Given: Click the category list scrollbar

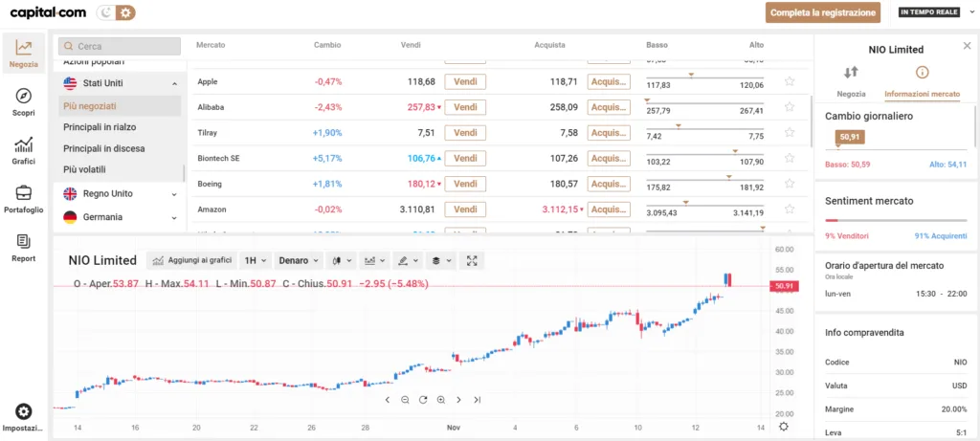Looking at the screenshot, I should 184,174.
